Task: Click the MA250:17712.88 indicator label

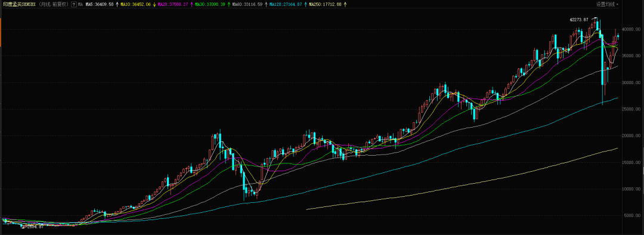Action: tap(326, 4)
